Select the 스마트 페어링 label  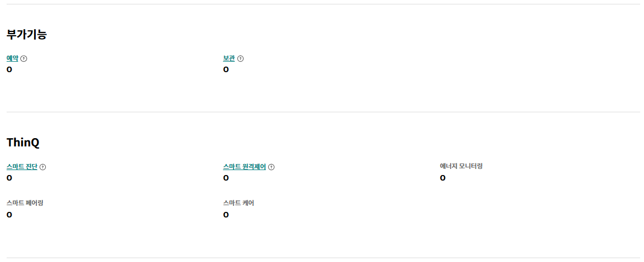pos(25,203)
